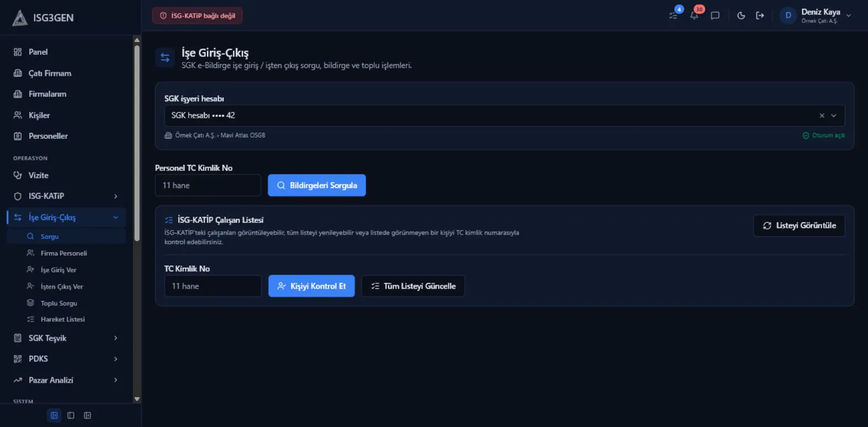The image size is (868, 427).
Task: Open the chat messages icon in header
Action: tap(715, 15)
